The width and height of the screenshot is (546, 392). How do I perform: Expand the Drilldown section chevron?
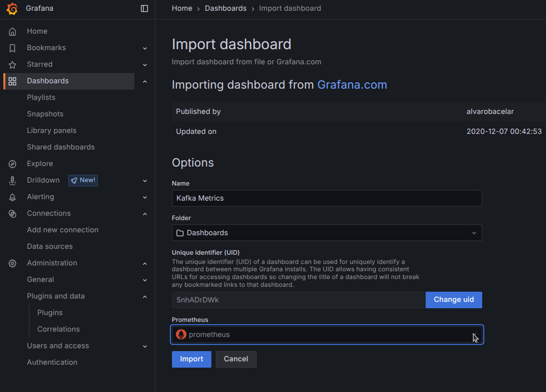(145, 181)
